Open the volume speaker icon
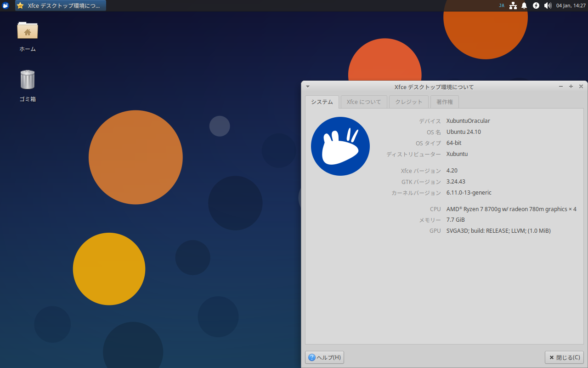The height and width of the screenshot is (368, 588). pyautogui.click(x=548, y=6)
